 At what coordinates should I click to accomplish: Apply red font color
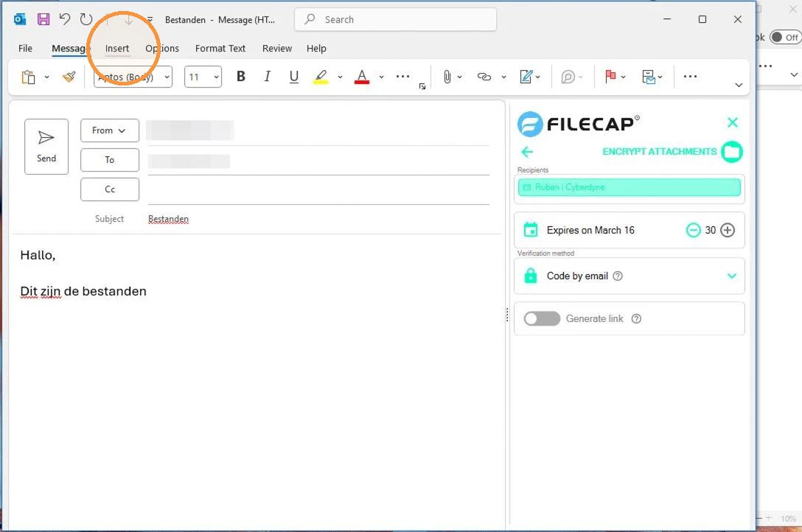tap(362, 77)
